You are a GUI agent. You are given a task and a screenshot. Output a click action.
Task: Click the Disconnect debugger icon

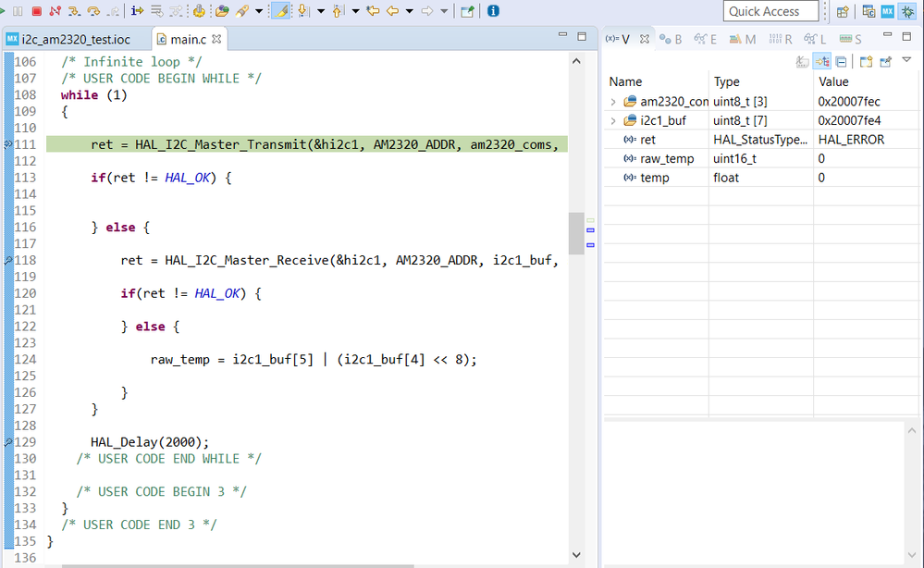[55, 11]
